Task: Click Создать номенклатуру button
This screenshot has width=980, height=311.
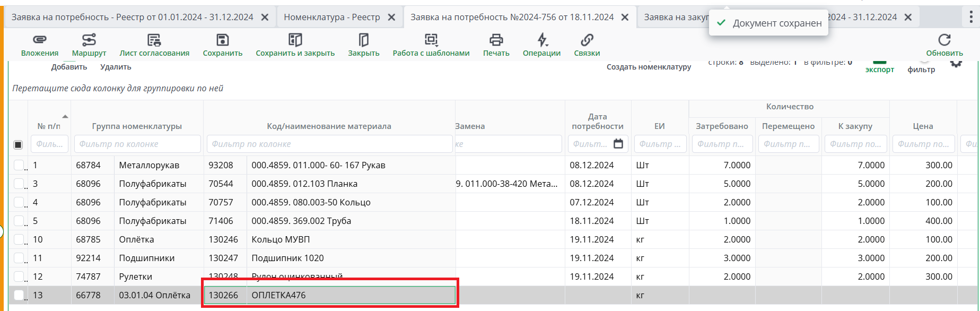Action: [649, 67]
